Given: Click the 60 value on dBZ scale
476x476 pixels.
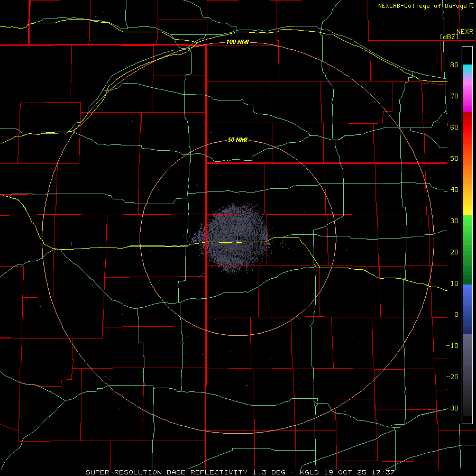Looking at the screenshot, I should 454,127.
